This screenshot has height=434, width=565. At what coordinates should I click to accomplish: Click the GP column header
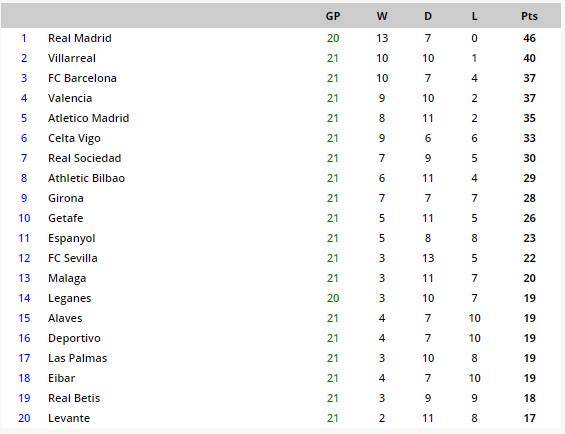pyautogui.click(x=333, y=16)
